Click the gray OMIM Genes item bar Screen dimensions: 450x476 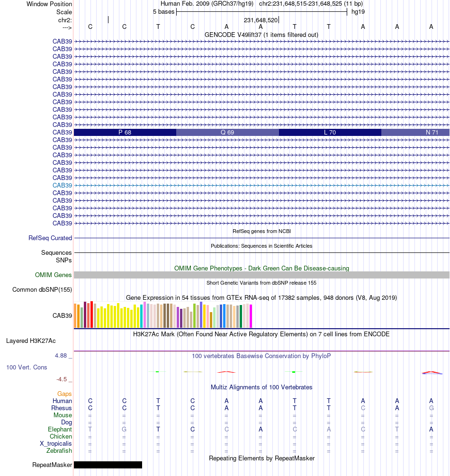(261, 275)
